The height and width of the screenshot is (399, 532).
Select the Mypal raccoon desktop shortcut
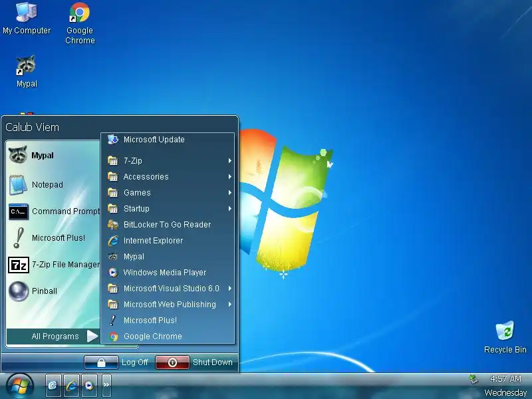pyautogui.click(x=27, y=71)
